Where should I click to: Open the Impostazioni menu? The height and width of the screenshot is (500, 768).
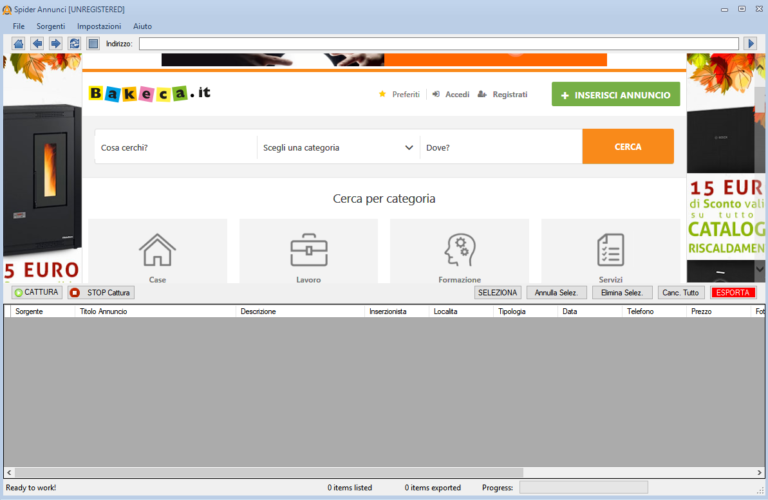point(99,25)
